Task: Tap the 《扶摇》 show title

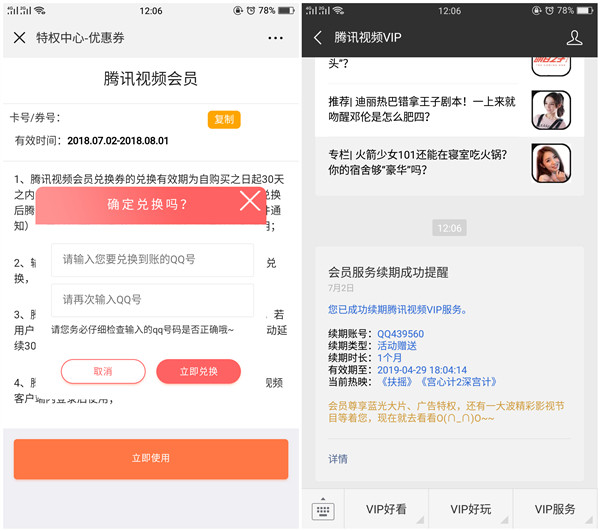Action: point(396,382)
